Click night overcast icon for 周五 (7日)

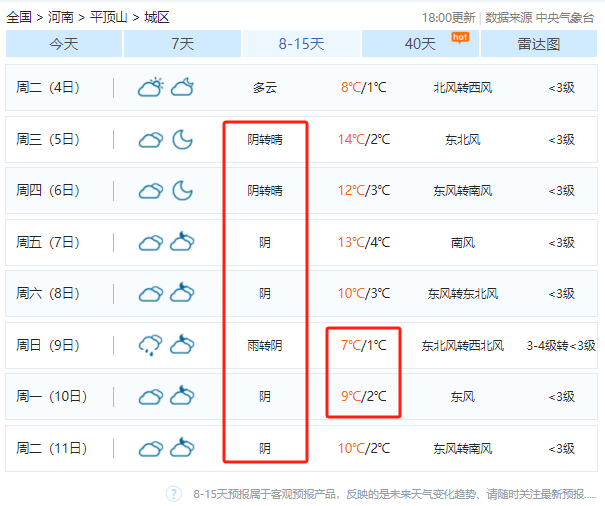click(x=182, y=241)
